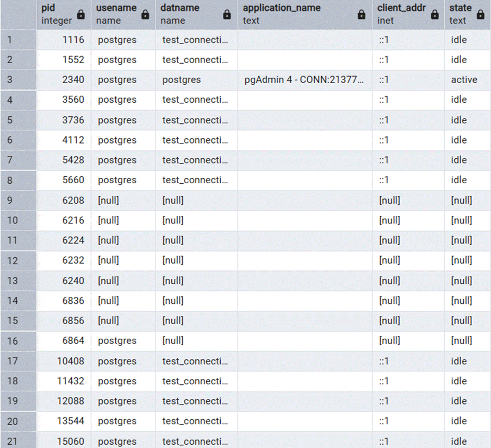This screenshot has width=491, height=448.
Task: Click the 'postgres' datname cell in row 3
Action: coord(196,79)
